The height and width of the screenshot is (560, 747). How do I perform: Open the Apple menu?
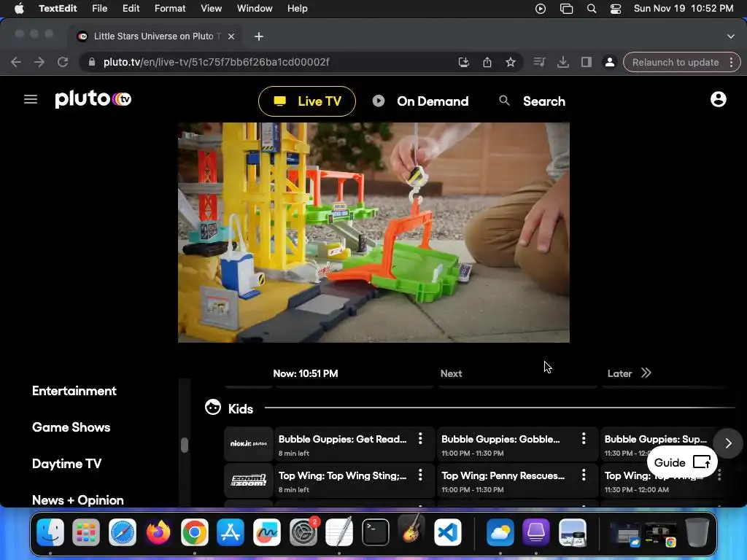(19, 8)
